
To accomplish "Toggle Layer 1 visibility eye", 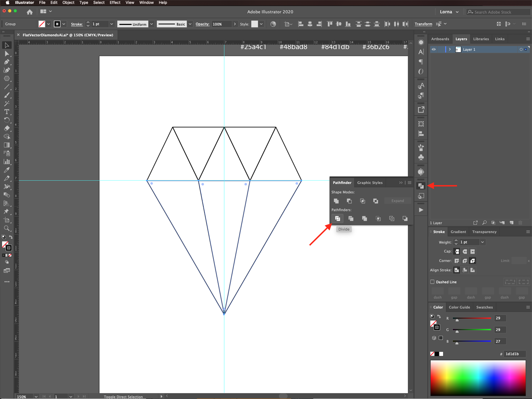I will tap(433, 50).
